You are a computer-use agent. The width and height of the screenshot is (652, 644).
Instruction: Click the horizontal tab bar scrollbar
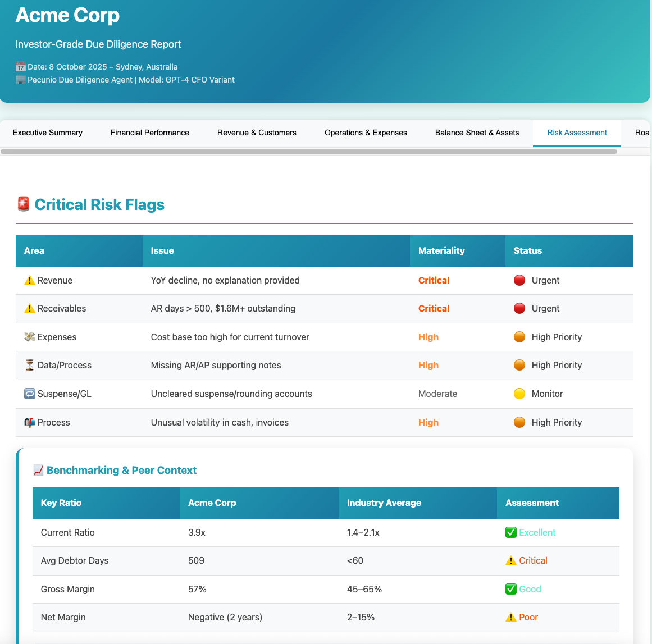(309, 152)
